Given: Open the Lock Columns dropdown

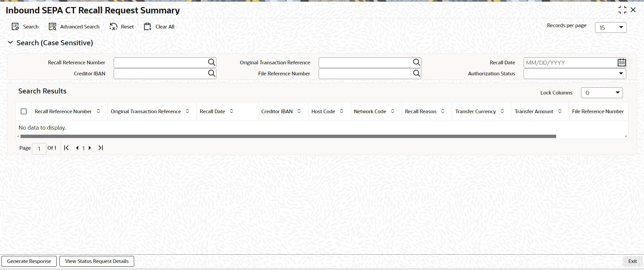Looking at the screenshot, I should pos(602,93).
